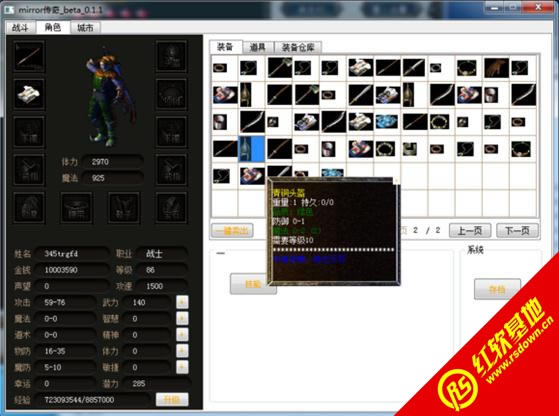Click the first ring item in inventory grid
559x416 pixels.
(x=220, y=68)
